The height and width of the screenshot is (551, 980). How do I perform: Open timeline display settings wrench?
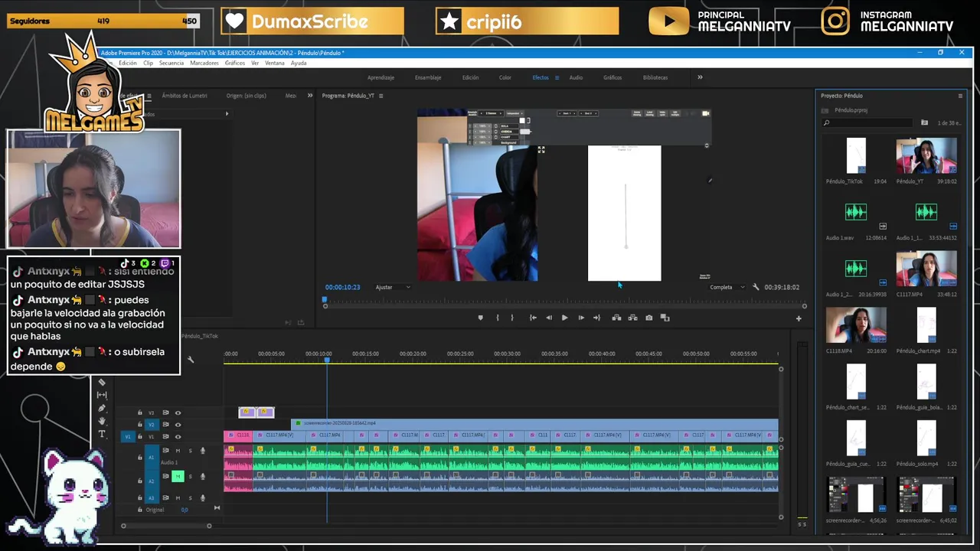point(191,360)
